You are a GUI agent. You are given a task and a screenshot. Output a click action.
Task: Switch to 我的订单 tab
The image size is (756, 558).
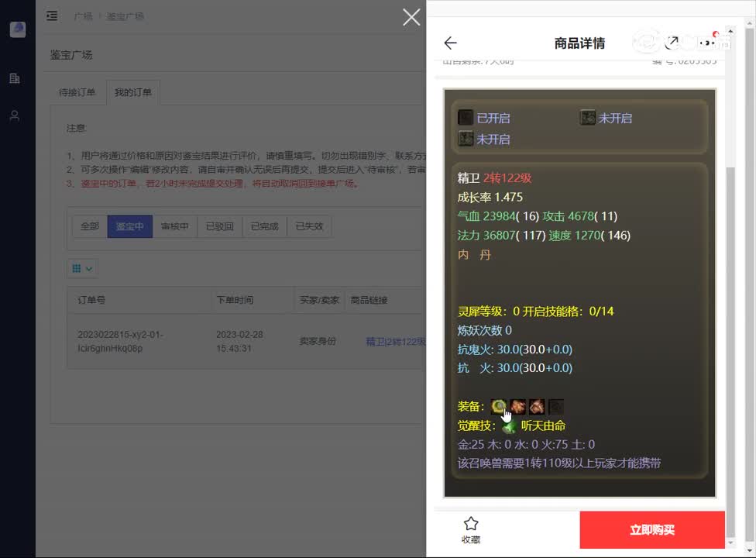(133, 92)
